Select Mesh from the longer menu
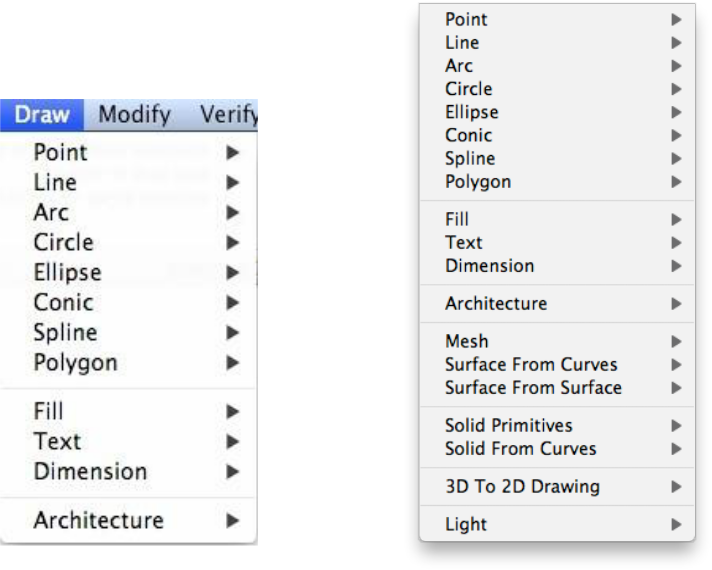The image size is (712, 570). point(467,342)
